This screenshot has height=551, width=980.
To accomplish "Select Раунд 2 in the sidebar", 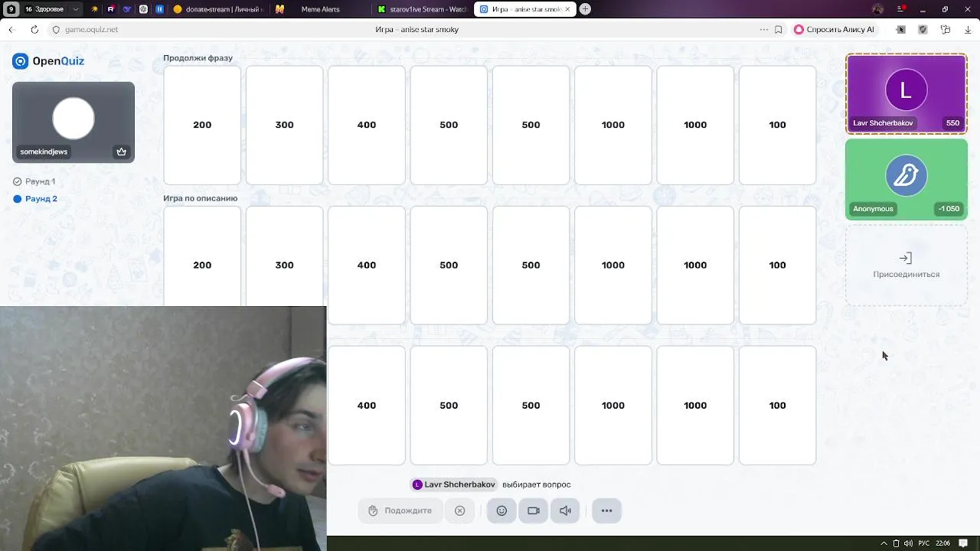I will (35, 199).
